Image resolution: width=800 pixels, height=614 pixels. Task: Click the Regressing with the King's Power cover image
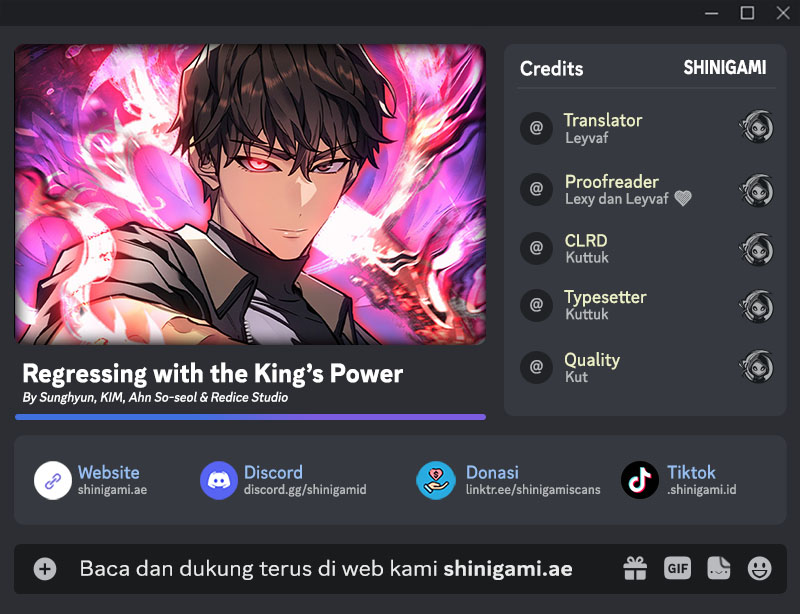(x=250, y=194)
